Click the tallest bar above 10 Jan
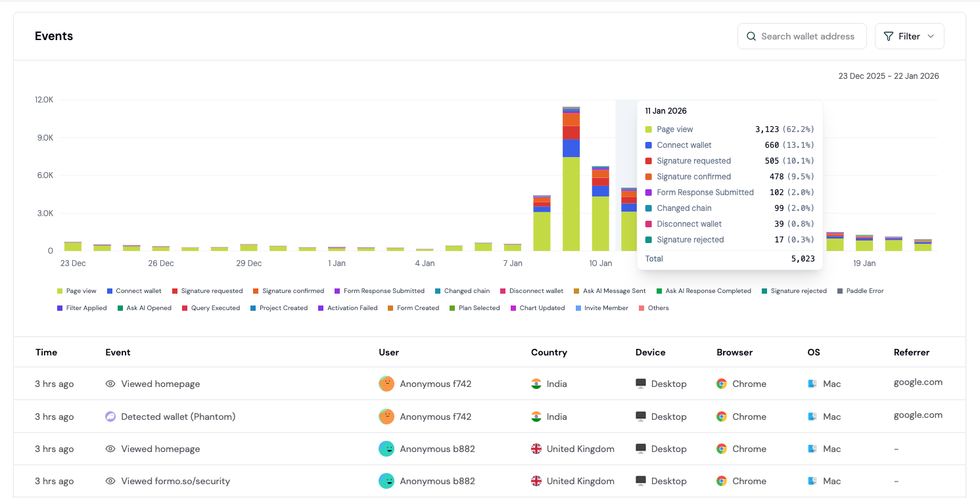 point(570,177)
